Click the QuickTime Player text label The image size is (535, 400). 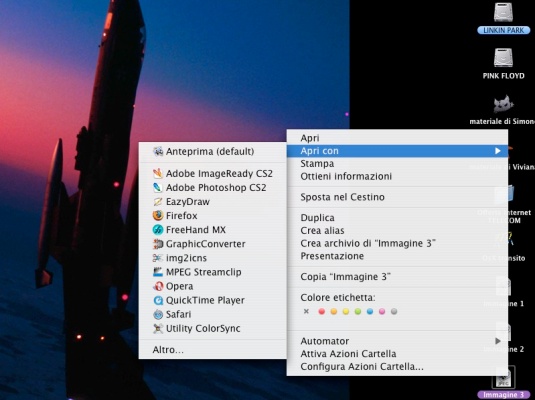pos(205,300)
